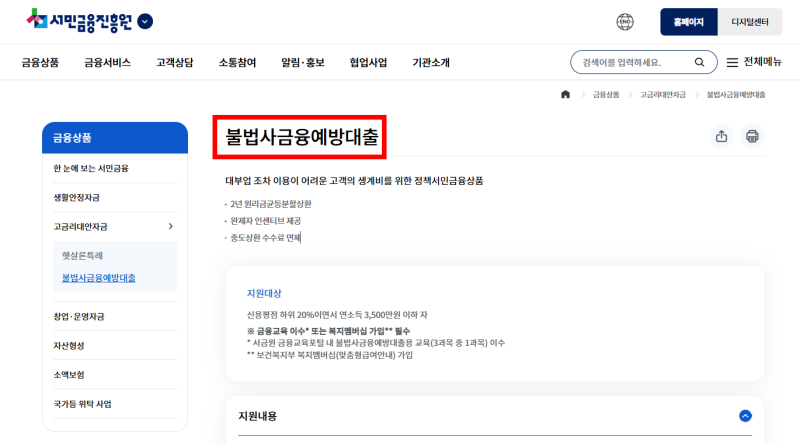The height and width of the screenshot is (444, 800).
Task: Go home via breadcrumb house icon
Action: pos(565,94)
